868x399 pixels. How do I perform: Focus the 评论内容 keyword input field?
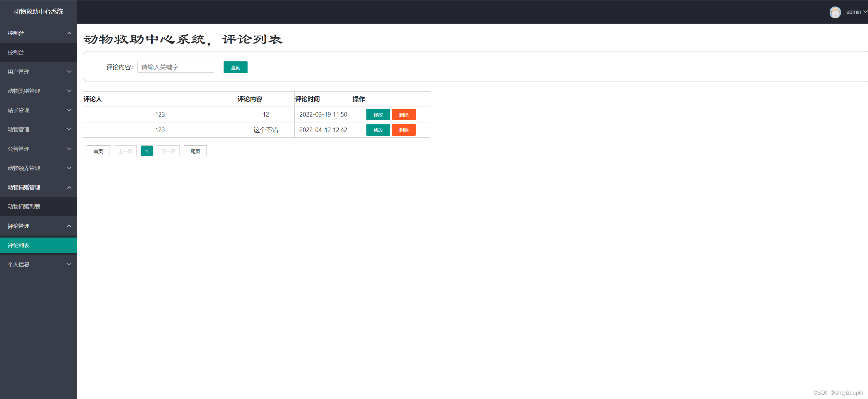pos(176,67)
